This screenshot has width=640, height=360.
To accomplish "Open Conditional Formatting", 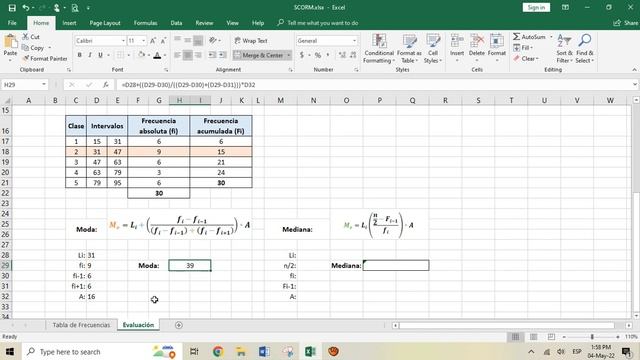I will [x=379, y=49].
